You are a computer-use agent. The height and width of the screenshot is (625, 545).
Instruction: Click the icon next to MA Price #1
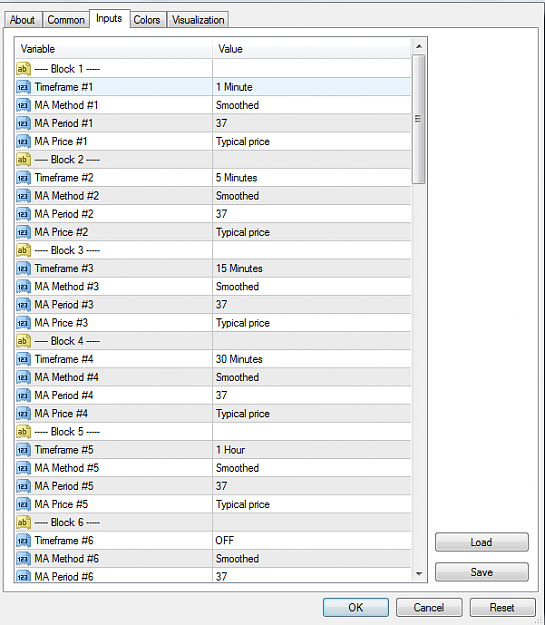click(x=23, y=142)
